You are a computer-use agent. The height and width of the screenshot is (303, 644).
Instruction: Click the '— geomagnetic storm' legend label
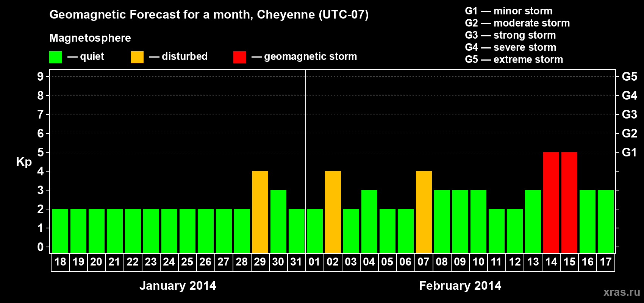pyautogui.click(x=304, y=57)
